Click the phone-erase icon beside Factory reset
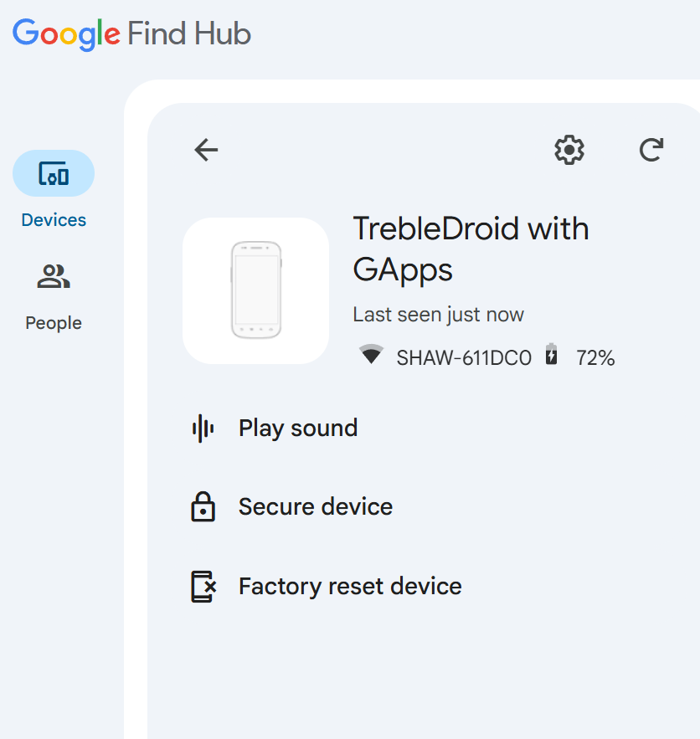This screenshot has width=700, height=739. pos(203,587)
